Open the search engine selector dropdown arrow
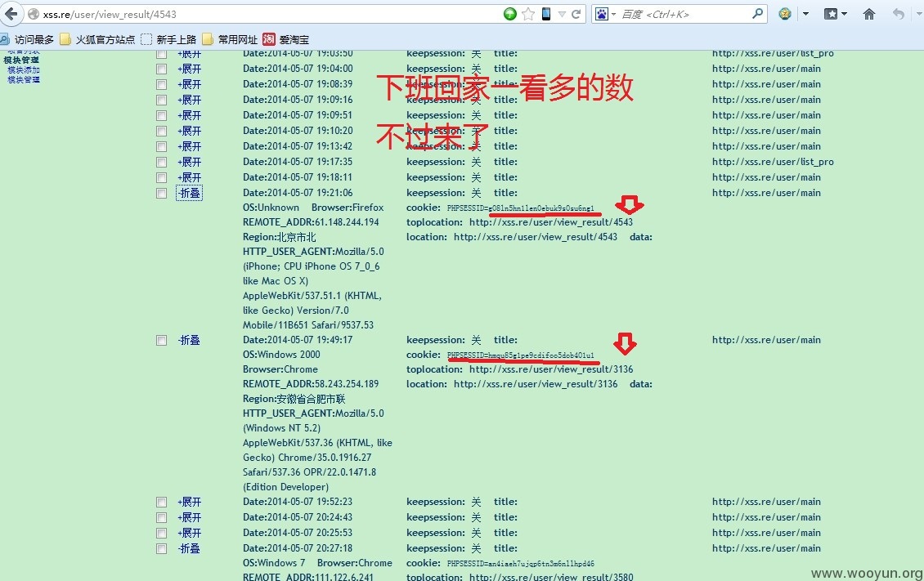Image resolution: width=924 pixels, height=581 pixels. (613, 14)
